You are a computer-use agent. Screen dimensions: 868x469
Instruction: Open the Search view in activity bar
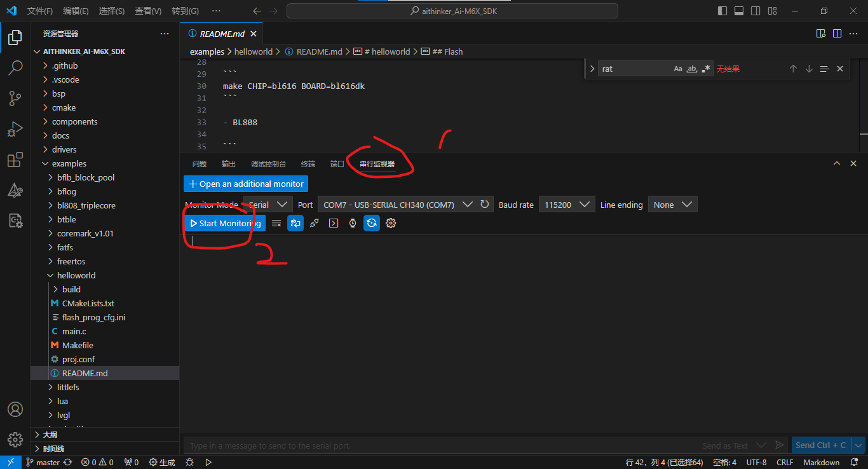tap(15, 68)
